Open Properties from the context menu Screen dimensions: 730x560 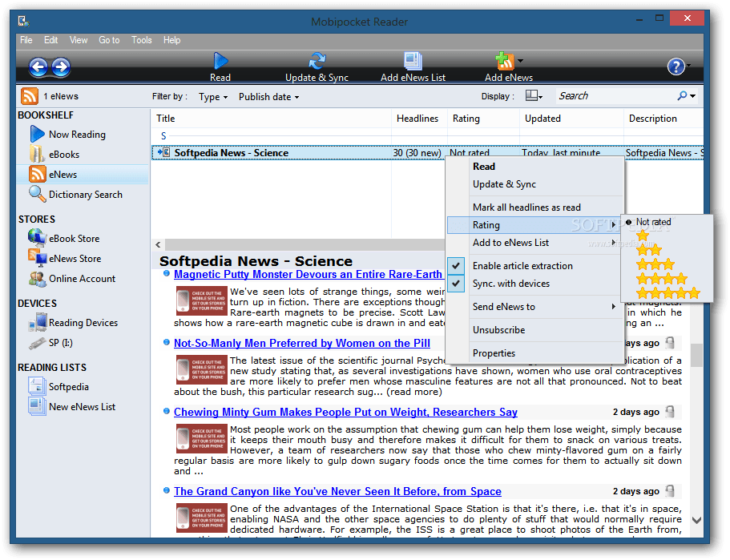point(535,354)
